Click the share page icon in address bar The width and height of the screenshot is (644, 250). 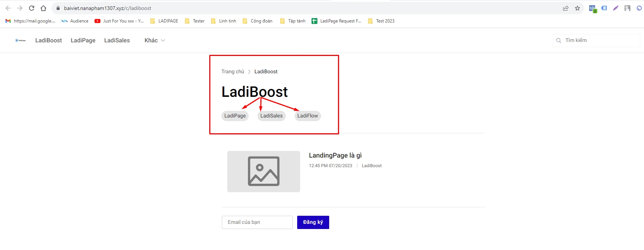coord(566,8)
